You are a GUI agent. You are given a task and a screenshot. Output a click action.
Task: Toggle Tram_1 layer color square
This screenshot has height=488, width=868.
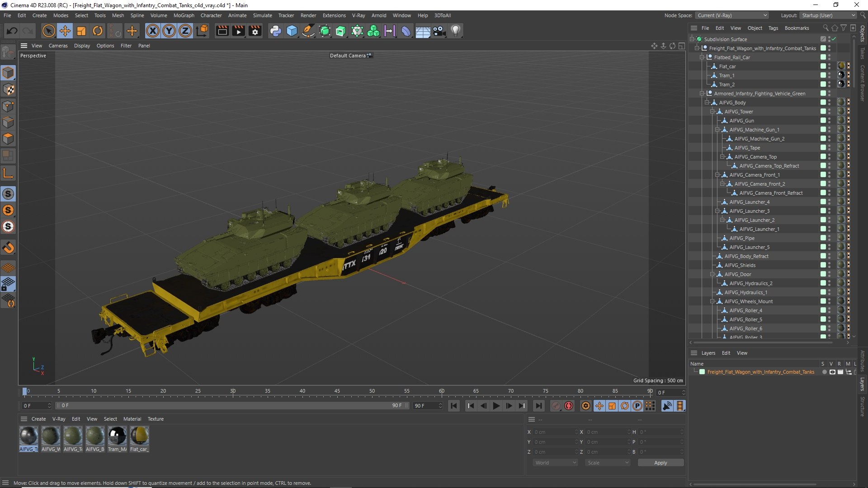pyautogui.click(x=823, y=75)
